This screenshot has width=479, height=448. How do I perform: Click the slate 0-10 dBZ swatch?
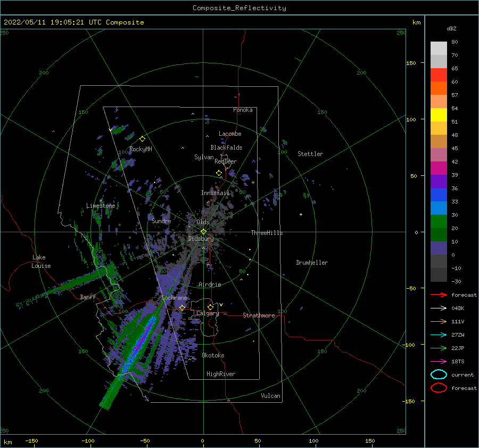tap(439, 248)
